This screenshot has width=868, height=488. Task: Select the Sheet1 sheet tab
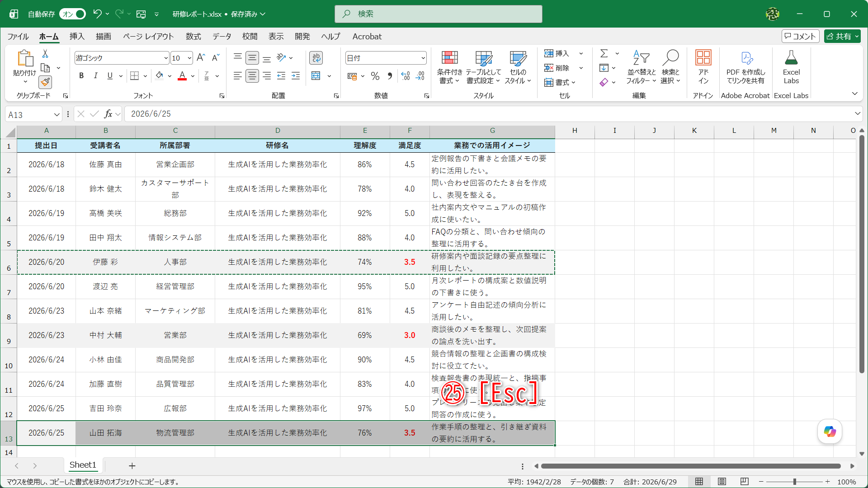pos(83,465)
